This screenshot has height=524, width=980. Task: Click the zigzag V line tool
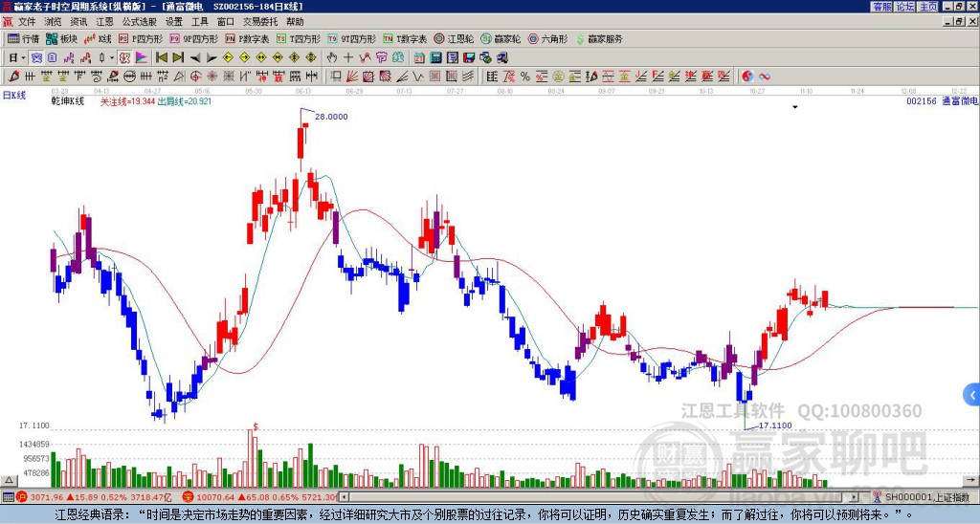[418, 76]
